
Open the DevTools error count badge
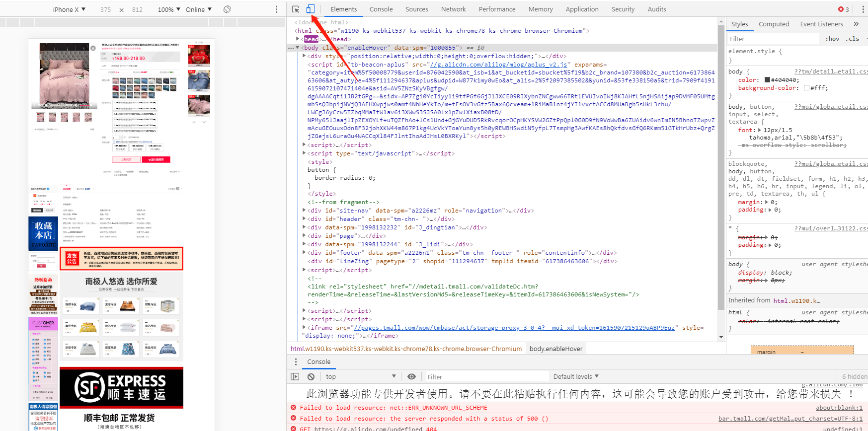pyautogui.click(x=843, y=9)
